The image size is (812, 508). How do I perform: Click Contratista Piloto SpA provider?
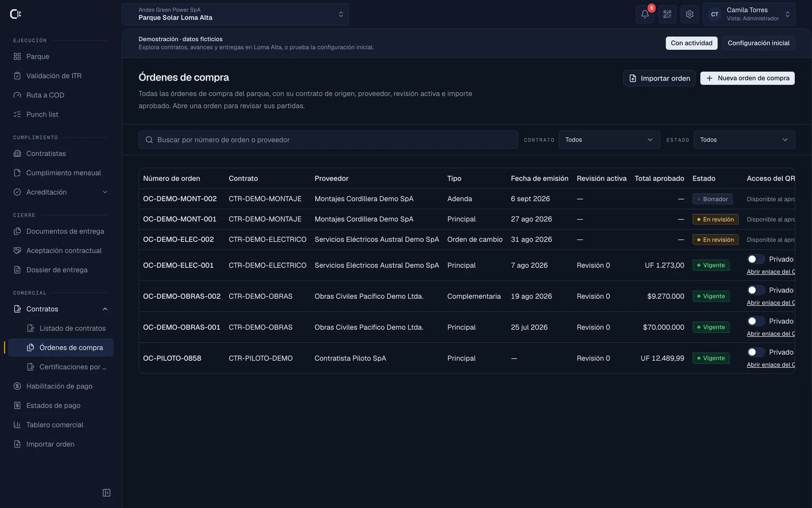point(350,358)
